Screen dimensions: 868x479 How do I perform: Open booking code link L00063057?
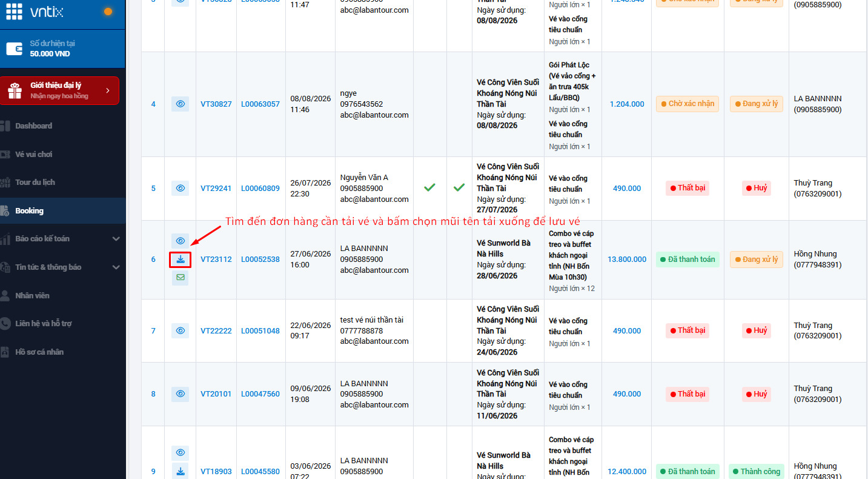coord(260,104)
